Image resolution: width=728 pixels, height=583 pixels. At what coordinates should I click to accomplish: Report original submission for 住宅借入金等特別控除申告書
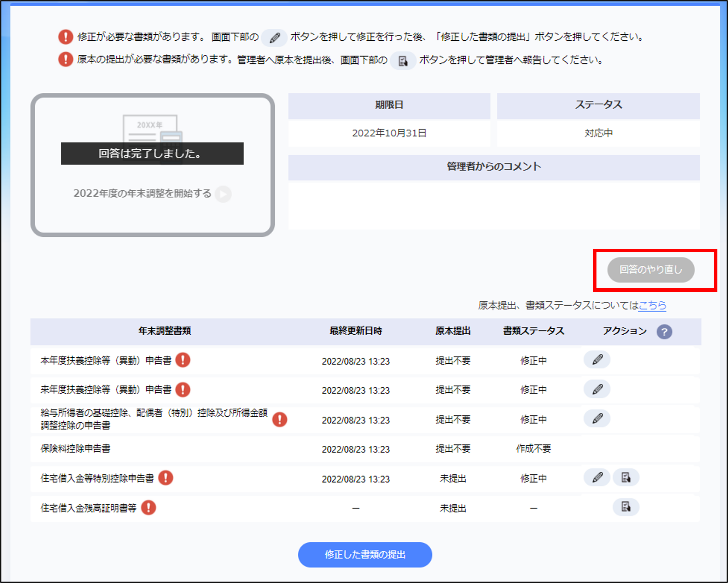pyautogui.click(x=626, y=478)
